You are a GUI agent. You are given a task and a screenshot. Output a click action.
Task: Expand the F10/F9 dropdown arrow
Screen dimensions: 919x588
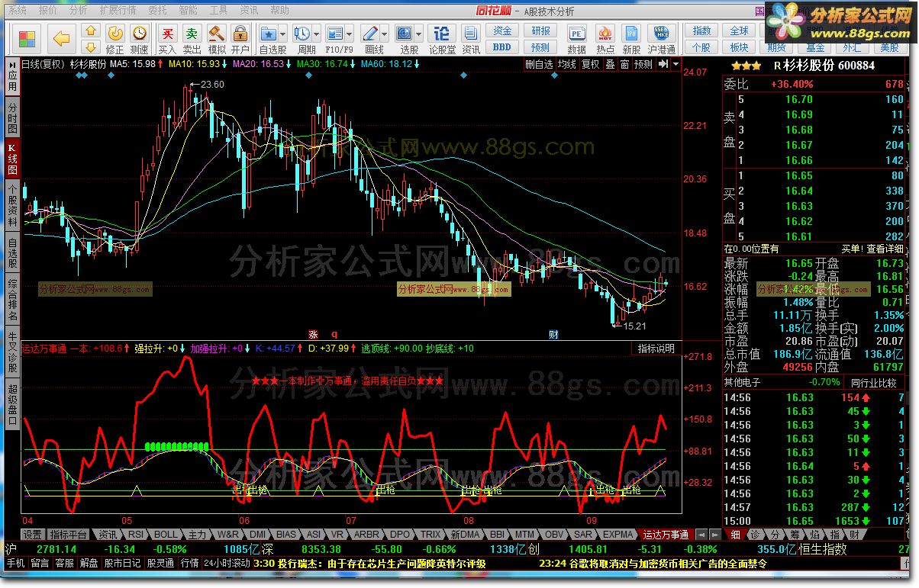(350, 34)
